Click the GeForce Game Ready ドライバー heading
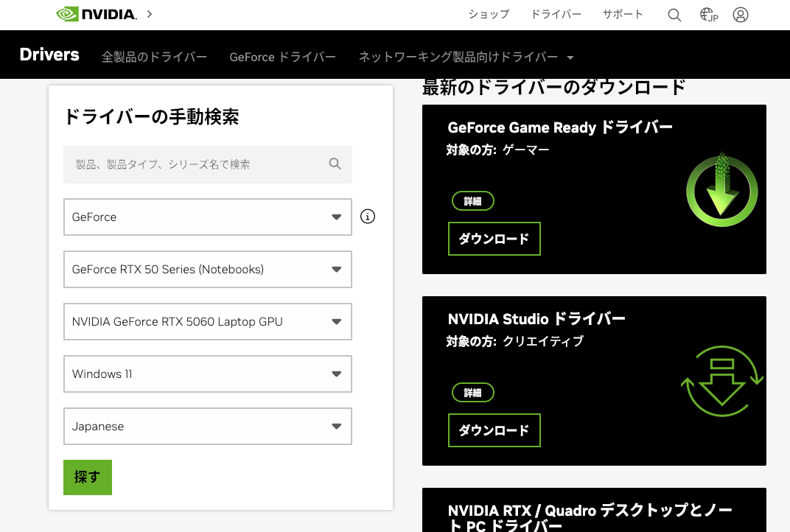 (560, 127)
